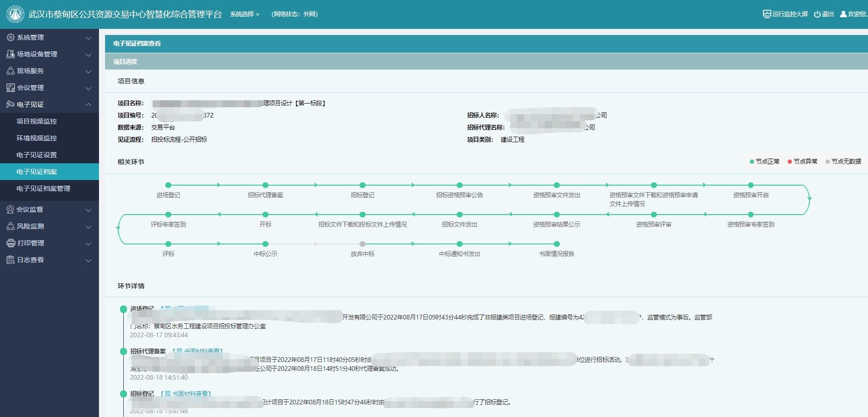868x417 pixels.
Task: Click the green bullet beside 招标登记 detail
Action: [x=123, y=394]
